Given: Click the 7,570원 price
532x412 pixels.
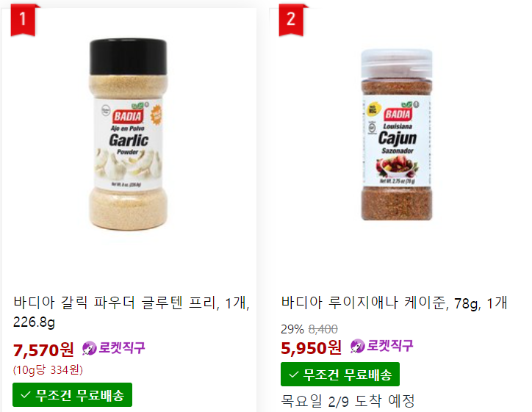Looking at the screenshot, I should pyautogui.click(x=43, y=350).
